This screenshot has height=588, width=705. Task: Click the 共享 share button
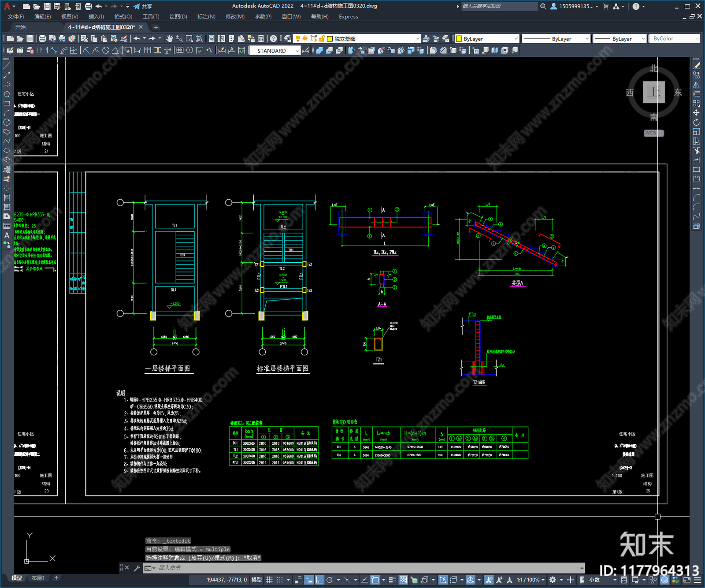tap(143, 6)
